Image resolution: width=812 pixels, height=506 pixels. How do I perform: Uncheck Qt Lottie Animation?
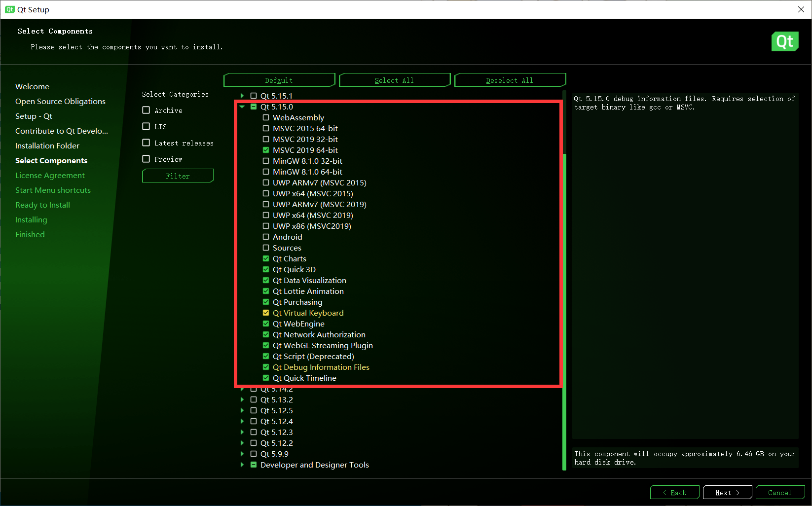pos(266,291)
